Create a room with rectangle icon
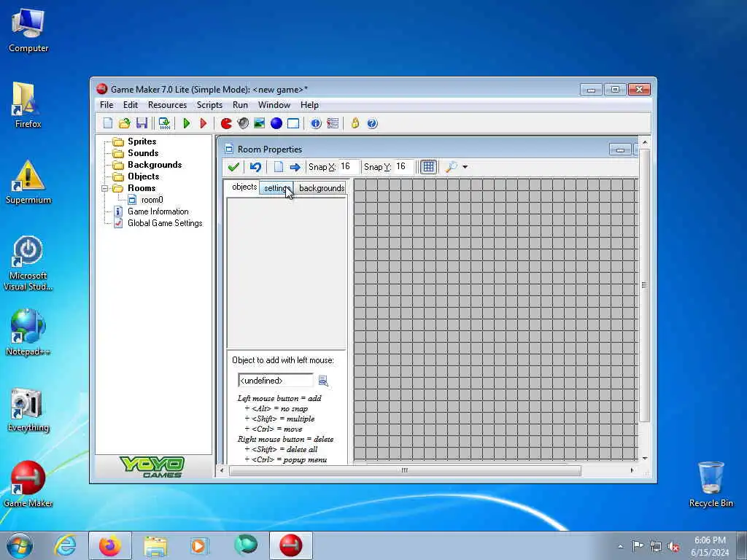The height and width of the screenshot is (560, 747). coord(293,123)
